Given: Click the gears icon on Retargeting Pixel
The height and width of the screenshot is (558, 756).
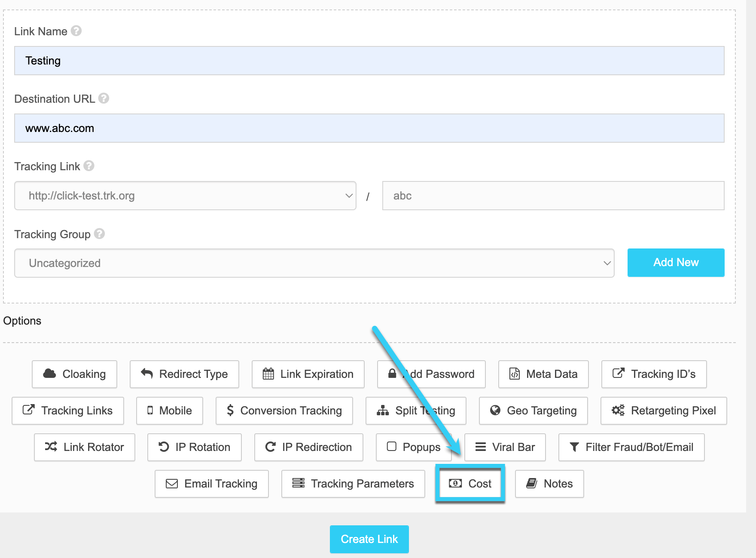Looking at the screenshot, I should tap(618, 410).
